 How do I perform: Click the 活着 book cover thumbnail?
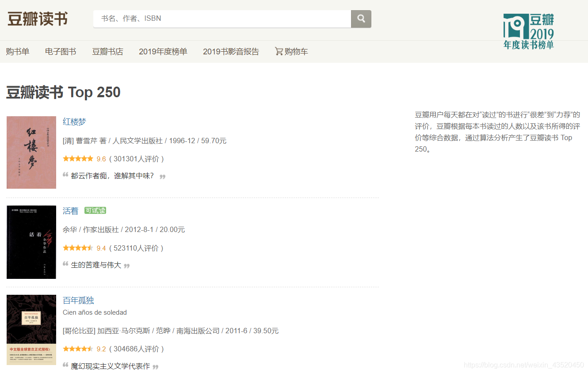pyautogui.click(x=31, y=242)
